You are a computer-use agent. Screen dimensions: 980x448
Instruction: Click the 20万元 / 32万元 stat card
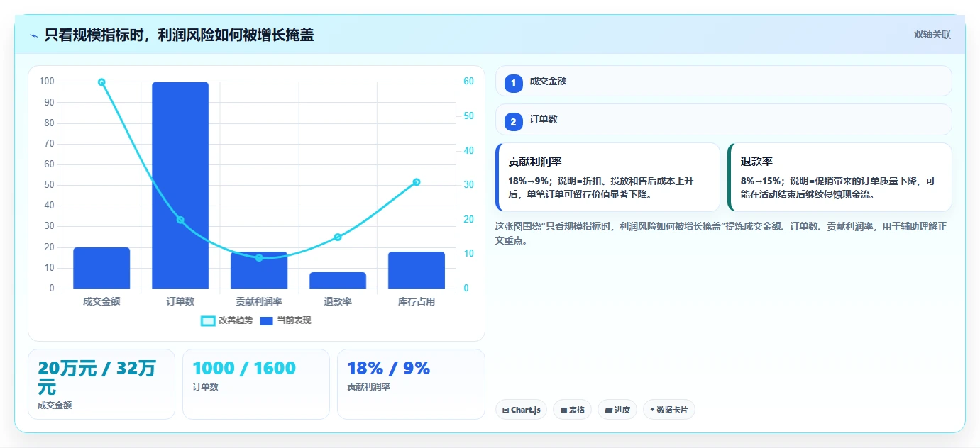point(101,384)
